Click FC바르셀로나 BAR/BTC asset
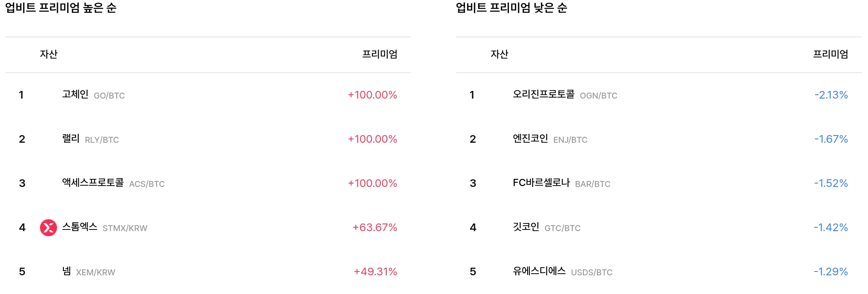 point(541,183)
